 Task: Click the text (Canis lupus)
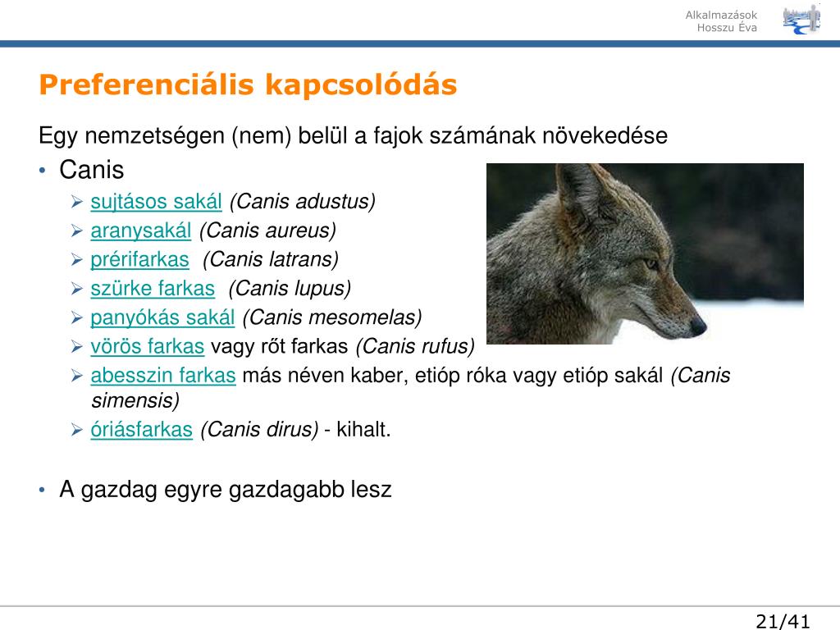(290, 289)
